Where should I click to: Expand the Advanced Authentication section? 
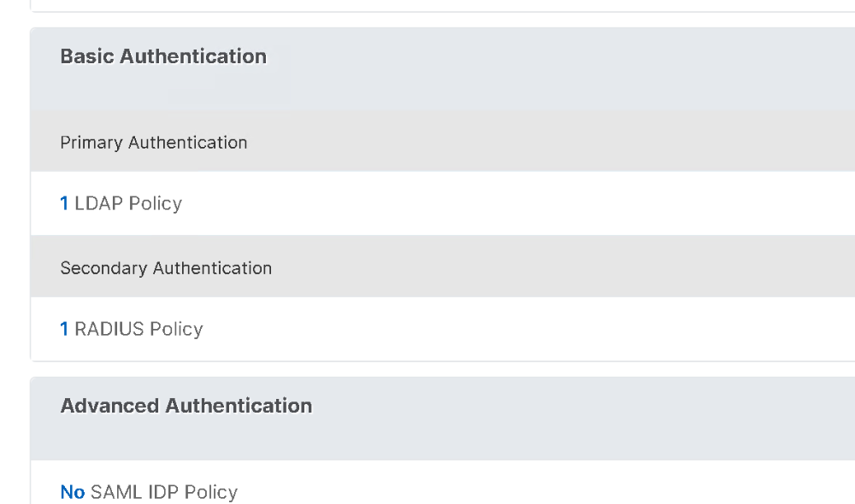click(x=186, y=406)
